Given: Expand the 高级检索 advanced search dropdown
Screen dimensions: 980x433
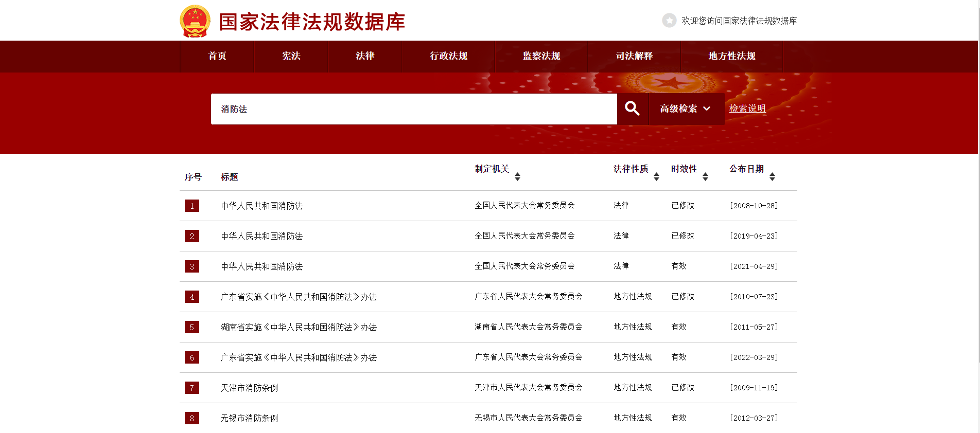Looking at the screenshot, I should pos(686,109).
